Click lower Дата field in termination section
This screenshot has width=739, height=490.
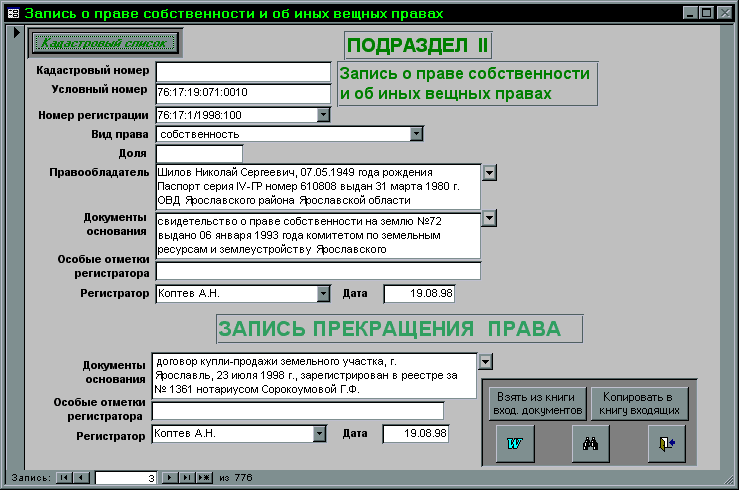coord(416,433)
